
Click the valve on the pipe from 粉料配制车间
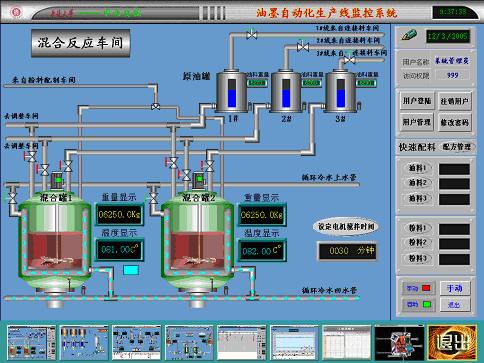pyautogui.click(x=155, y=107)
